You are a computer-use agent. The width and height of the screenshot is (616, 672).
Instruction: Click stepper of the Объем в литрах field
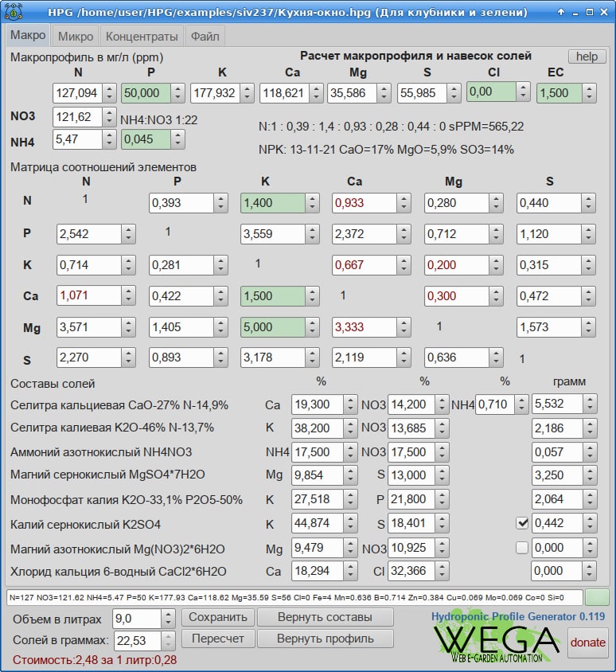(x=168, y=619)
